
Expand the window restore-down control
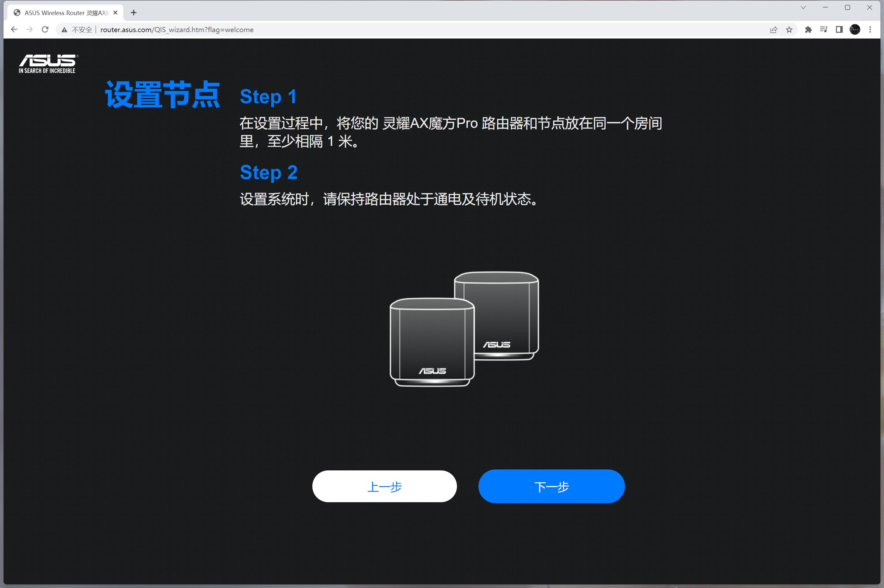[x=847, y=7]
